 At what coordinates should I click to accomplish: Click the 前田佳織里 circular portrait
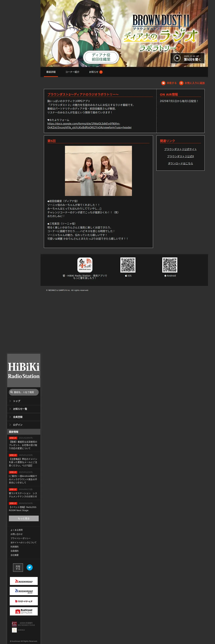66,50
